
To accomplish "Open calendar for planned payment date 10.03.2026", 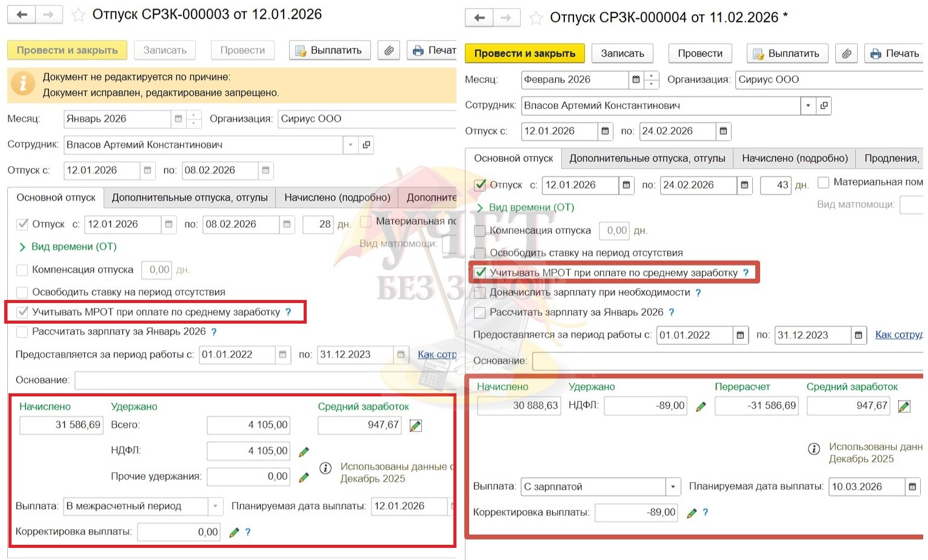I will (912, 487).
